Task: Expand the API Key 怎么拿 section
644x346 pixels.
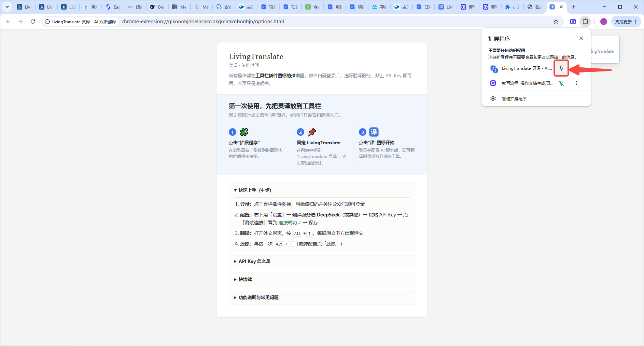Action: (322, 261)
